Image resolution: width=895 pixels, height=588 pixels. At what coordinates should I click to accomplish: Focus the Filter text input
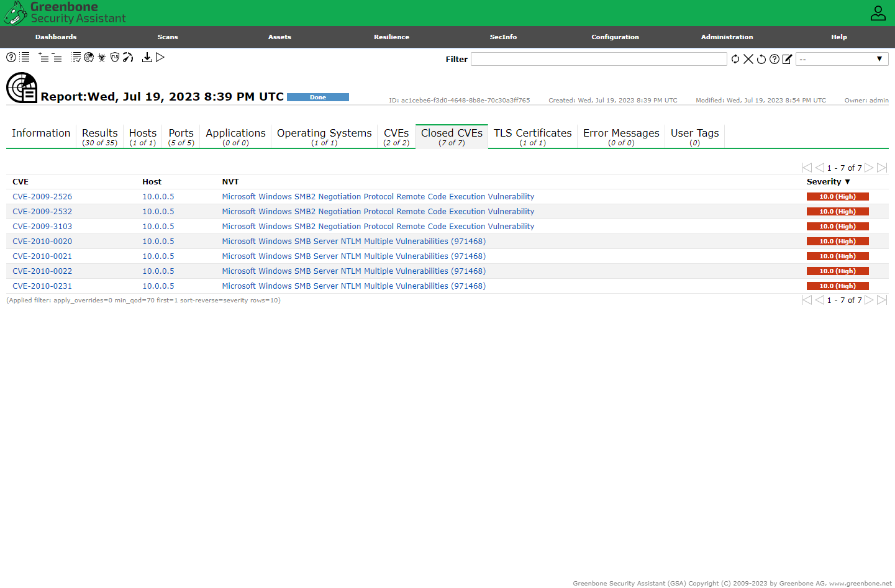599,59
